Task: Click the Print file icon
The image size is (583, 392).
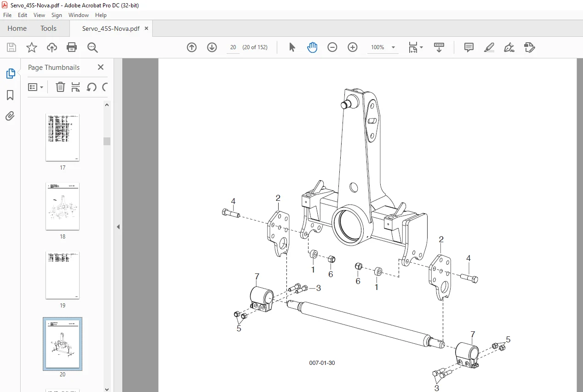Action: tap(72, 47)
